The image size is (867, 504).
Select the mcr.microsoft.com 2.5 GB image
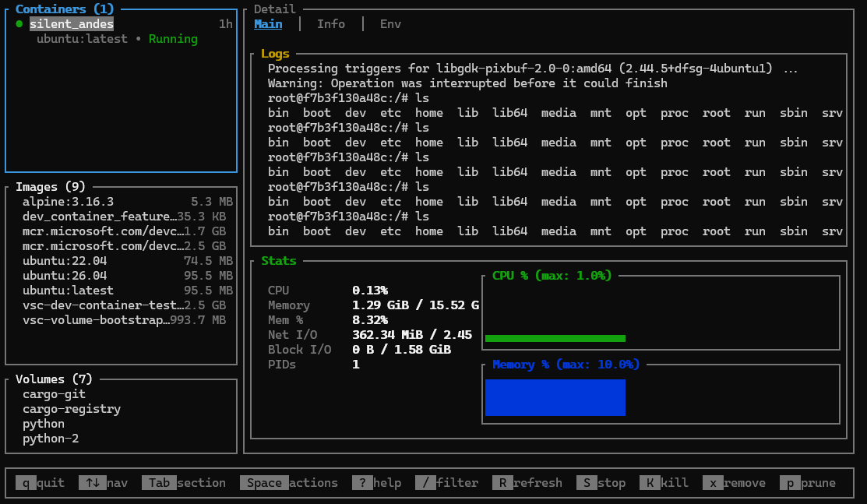tap(125, 245)
